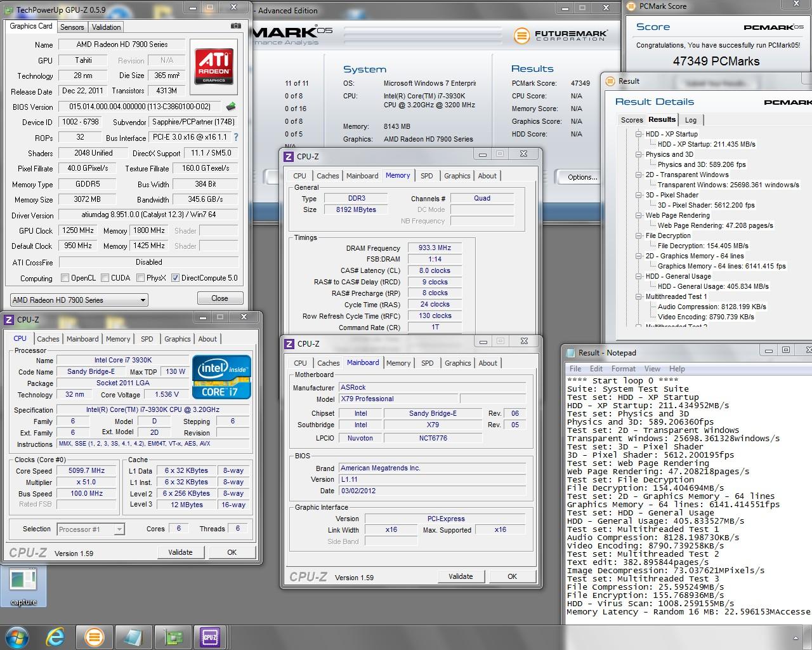The image size is (812, 650).
Task: Open the Notepad Help menu
Action: pos(677,369)
